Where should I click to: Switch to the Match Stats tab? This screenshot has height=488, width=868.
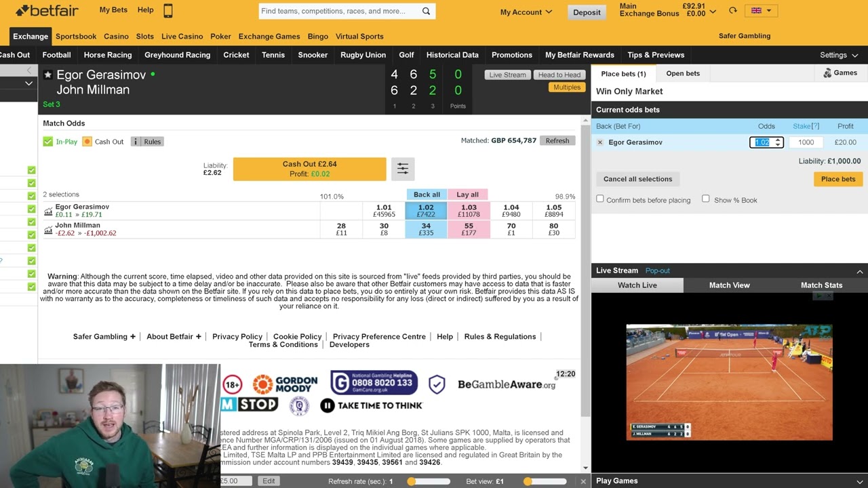tap(822, 285)
